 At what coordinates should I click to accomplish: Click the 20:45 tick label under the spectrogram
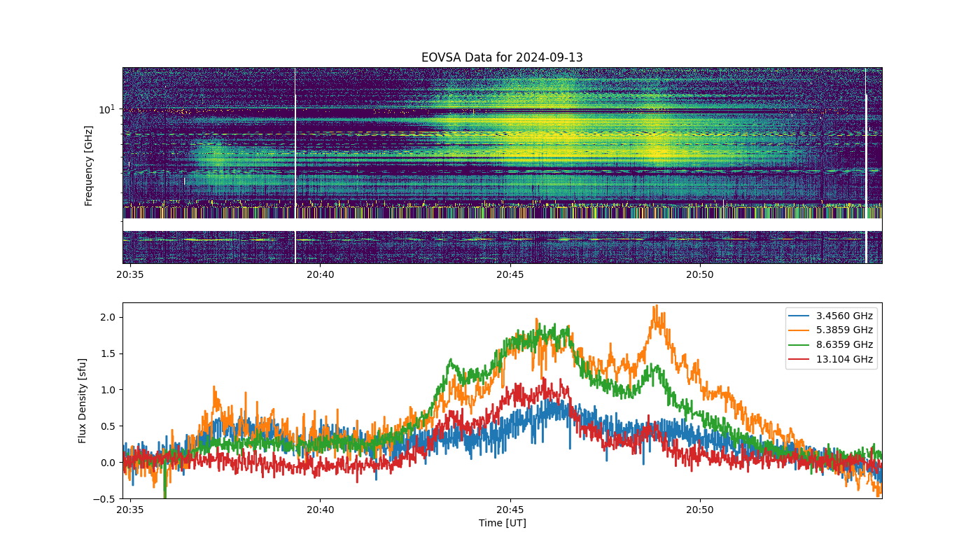point(510,274)
